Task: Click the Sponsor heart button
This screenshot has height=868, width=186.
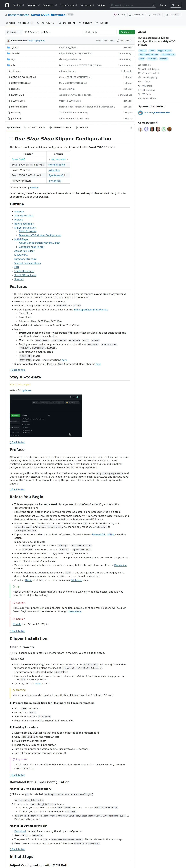Action: coord(120,14)
